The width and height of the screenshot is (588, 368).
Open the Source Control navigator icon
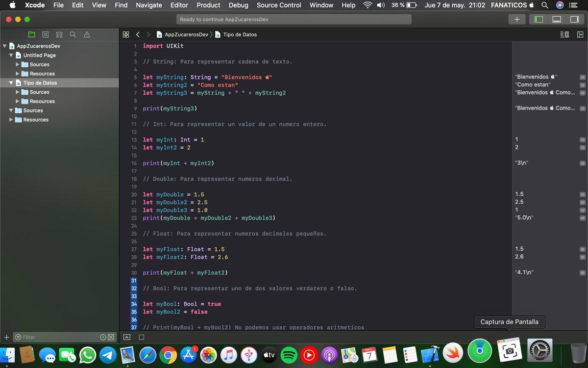[46, 34]
